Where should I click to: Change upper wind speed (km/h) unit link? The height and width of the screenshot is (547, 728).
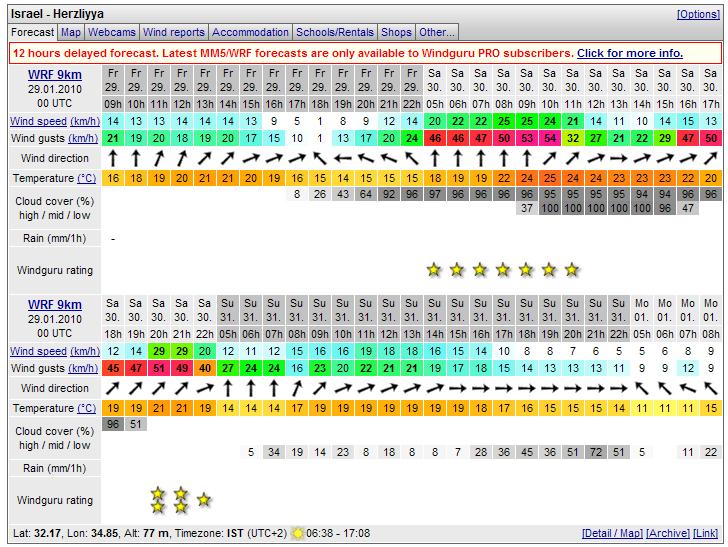[85, 121]
